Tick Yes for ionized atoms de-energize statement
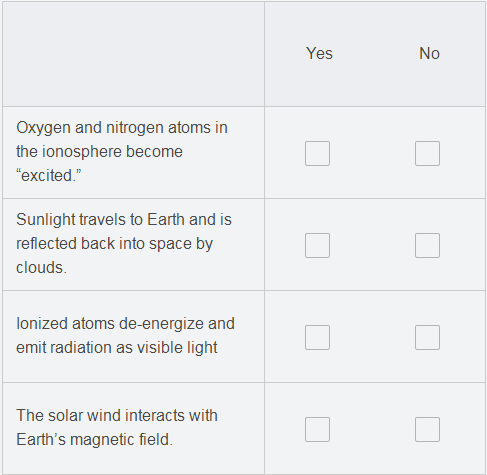The width and height of the screenshot is (487, 475). pos(317,337)
